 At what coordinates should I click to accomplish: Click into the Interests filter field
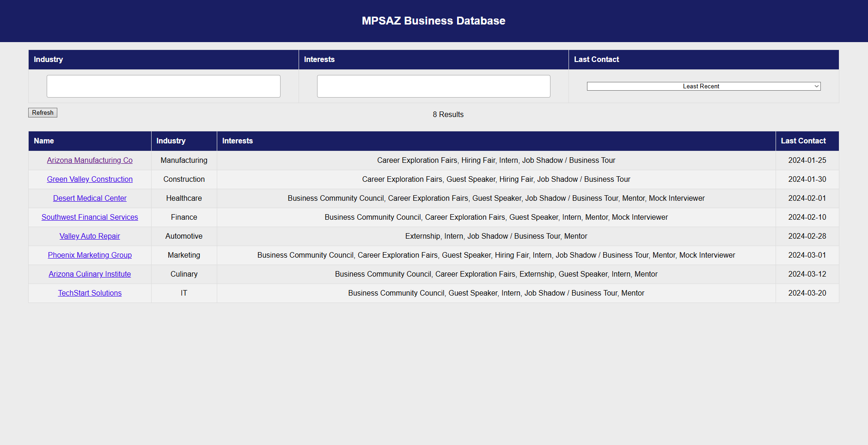click(x=433, y=86)
